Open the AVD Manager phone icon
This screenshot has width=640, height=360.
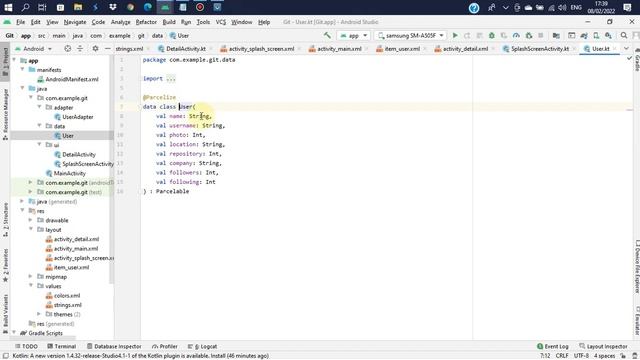596,36
